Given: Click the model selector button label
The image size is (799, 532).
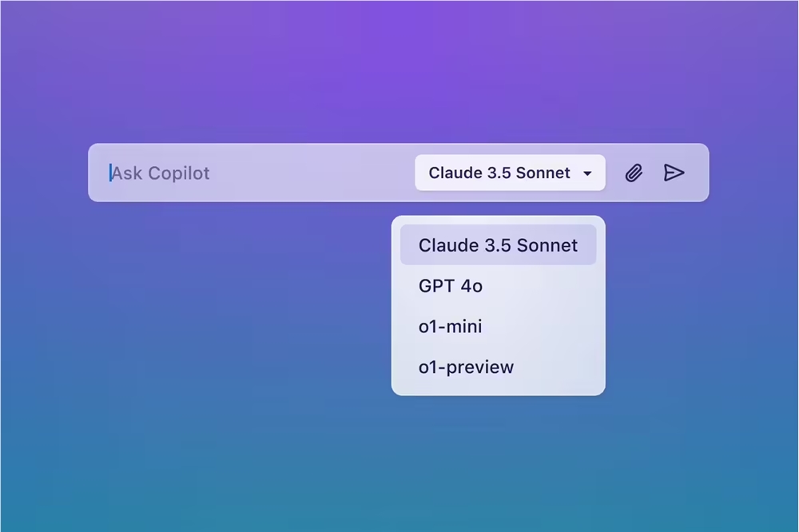Looking at the screenshot, I should pyautogui.click(x=499, y=173).
